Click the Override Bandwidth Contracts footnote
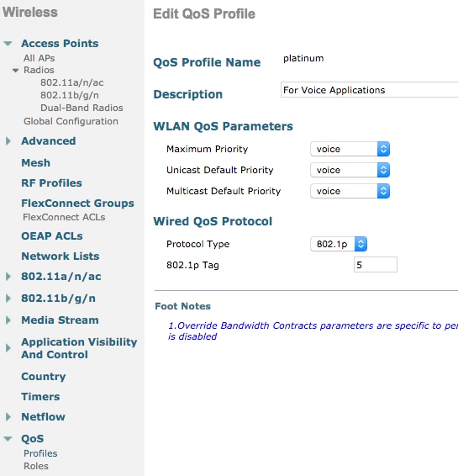This screenshot has width=458, height=476. click(313, 331)
